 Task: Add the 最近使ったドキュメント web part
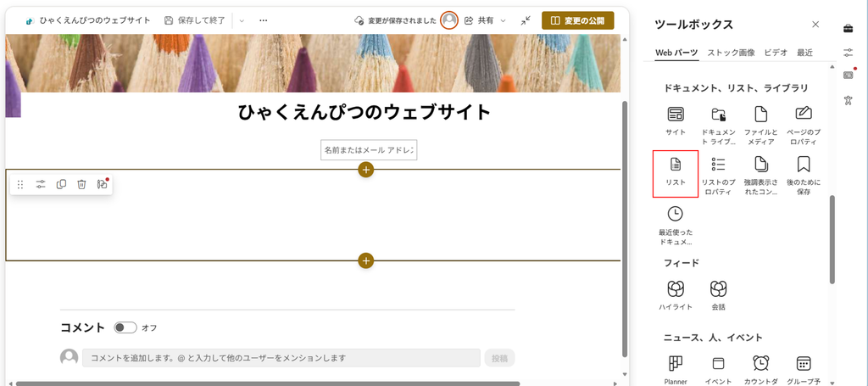pyautogui.click(x=676, y=225)
